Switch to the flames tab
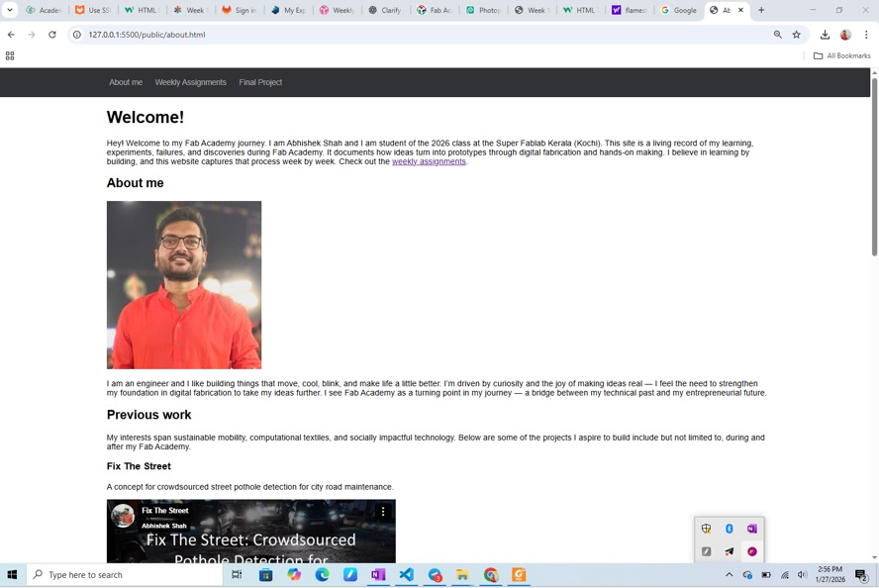 630,10
